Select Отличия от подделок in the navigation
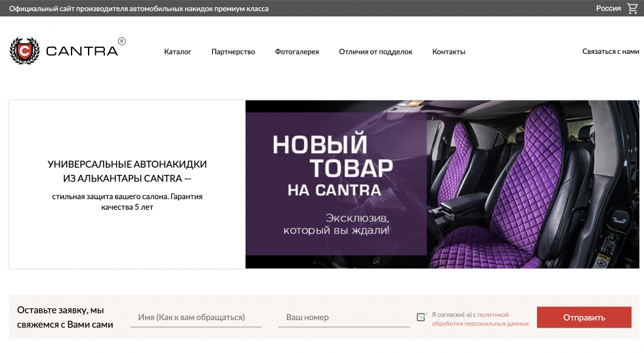Viewport: 644px width, 353px height. pos(376,52)
